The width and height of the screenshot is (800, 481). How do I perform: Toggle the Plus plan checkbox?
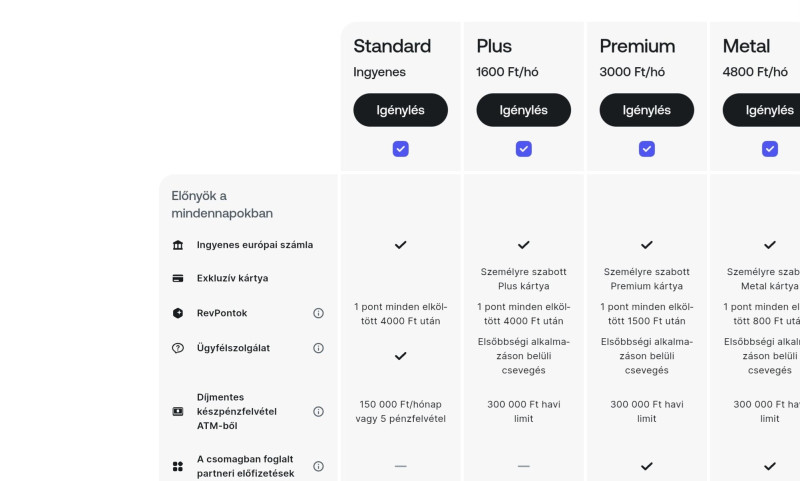tap(523, 149)
